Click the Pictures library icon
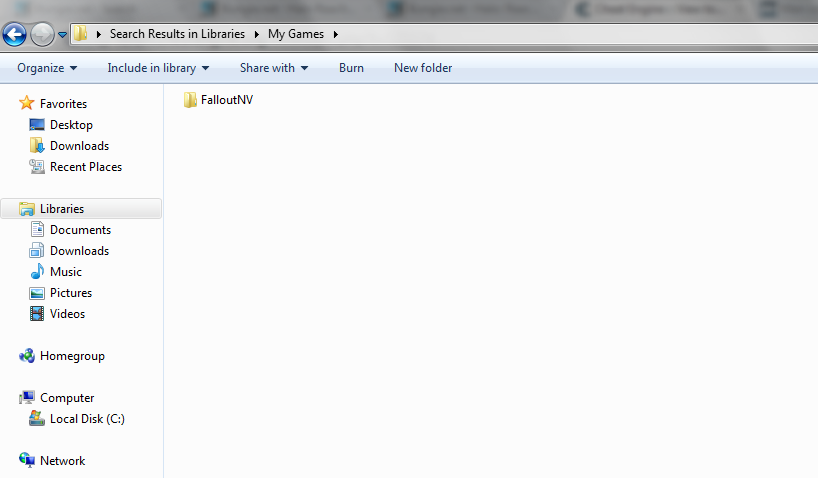The image size is (818, 478). [37, 293]
